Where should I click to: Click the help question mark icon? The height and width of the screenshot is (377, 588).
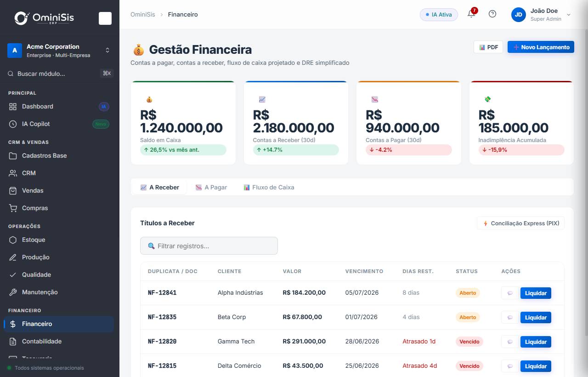(492, 14)
